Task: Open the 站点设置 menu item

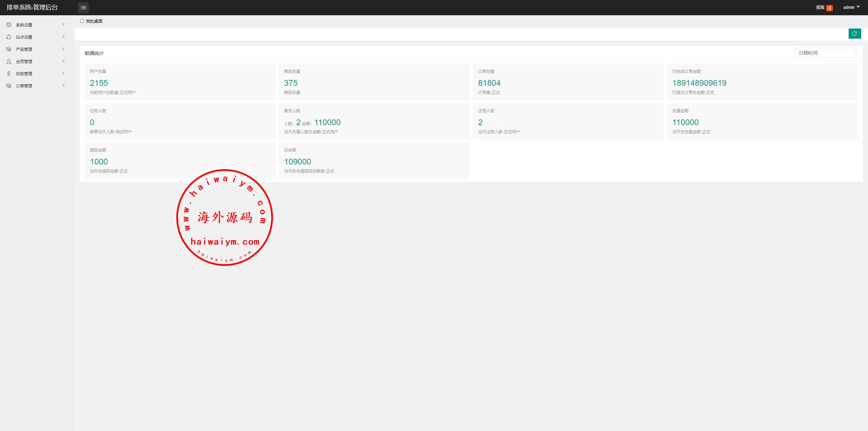Action: coord(24,37)
